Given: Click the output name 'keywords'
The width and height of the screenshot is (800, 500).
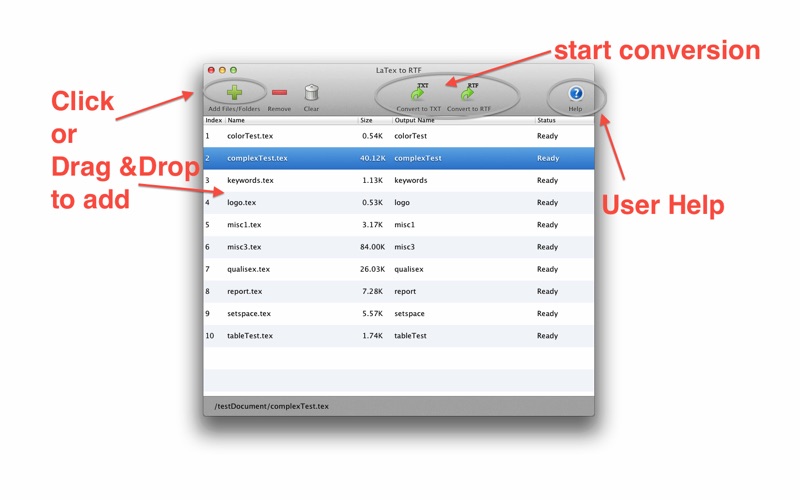Looking at the screenshot, I should coord(411,180).
